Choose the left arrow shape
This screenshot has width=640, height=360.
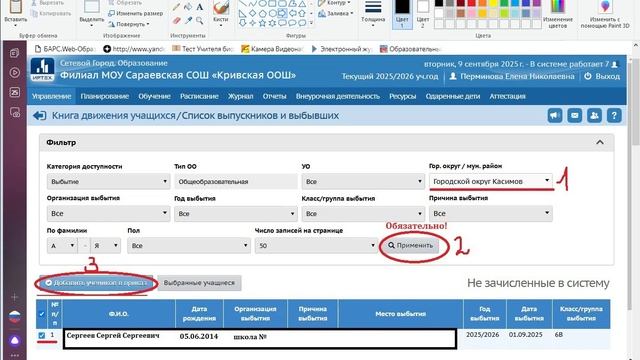click(x=292, y=13)
